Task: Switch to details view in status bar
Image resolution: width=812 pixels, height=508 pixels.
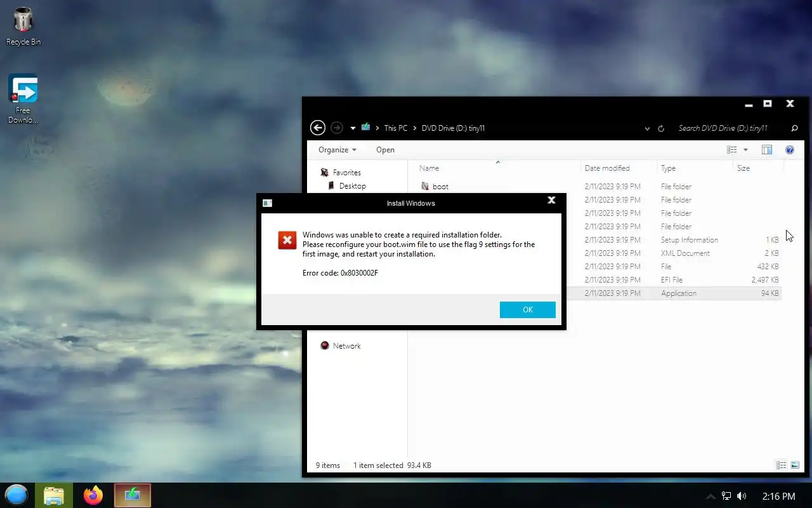Action: (782, 465)
